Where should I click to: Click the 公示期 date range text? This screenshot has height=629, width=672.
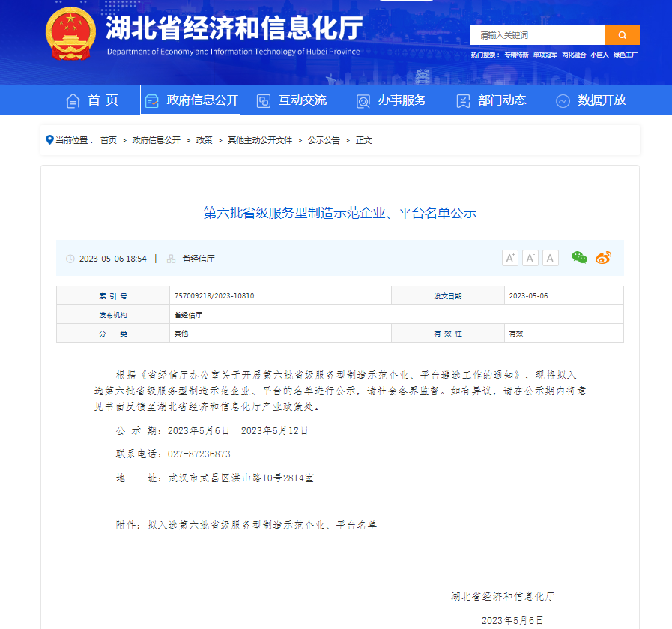pyautogui.click(x=237, y=430)
